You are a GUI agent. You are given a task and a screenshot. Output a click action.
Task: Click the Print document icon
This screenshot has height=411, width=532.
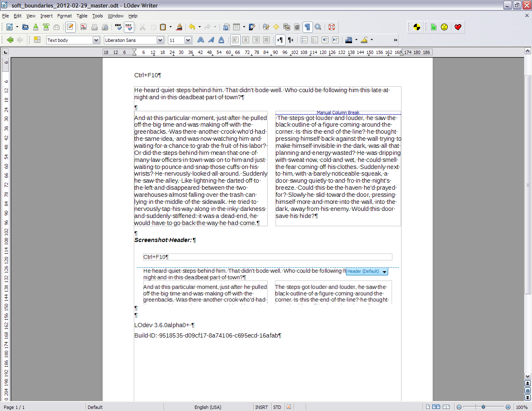tap(94, 27)
